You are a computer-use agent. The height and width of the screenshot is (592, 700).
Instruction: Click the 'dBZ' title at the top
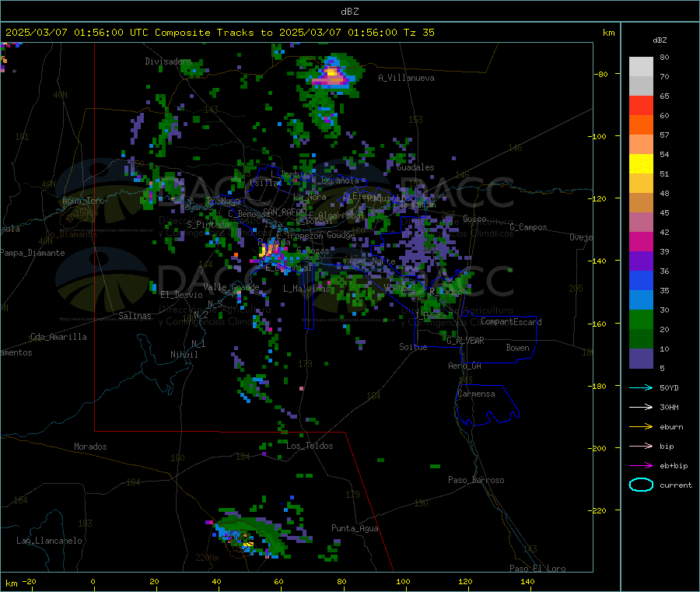tap(349, 12)
